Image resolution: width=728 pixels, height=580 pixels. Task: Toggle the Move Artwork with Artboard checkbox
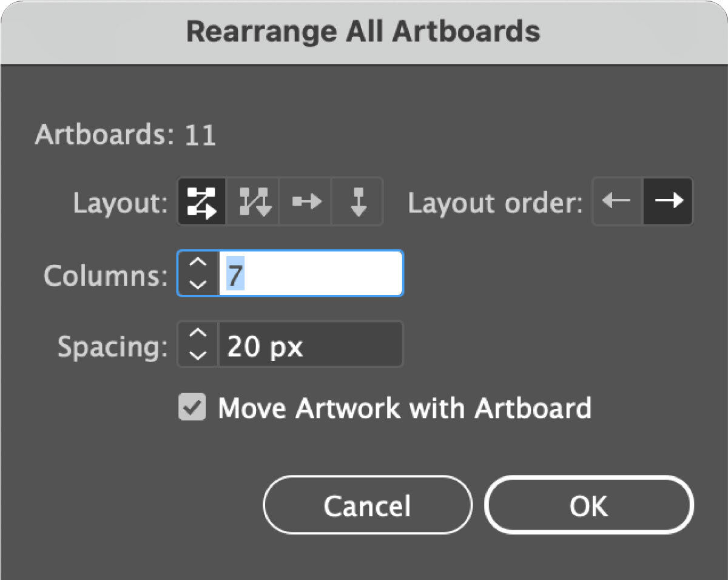[x=192, y=408]
